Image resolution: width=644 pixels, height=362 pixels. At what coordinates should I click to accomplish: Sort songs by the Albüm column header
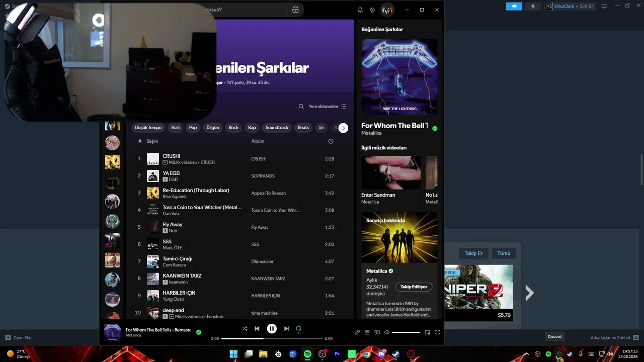pyautogui.click(x=258, y=141)
